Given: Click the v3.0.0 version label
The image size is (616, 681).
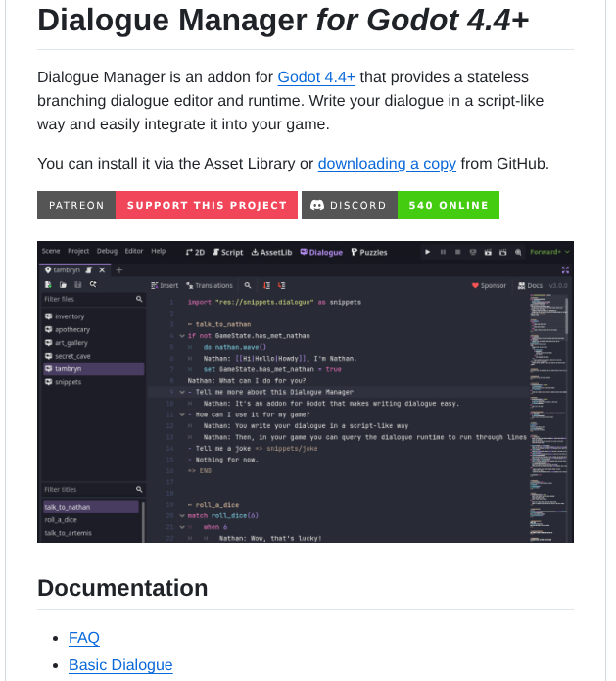Looking at the screenshot, I should click(x=558, y=285).
